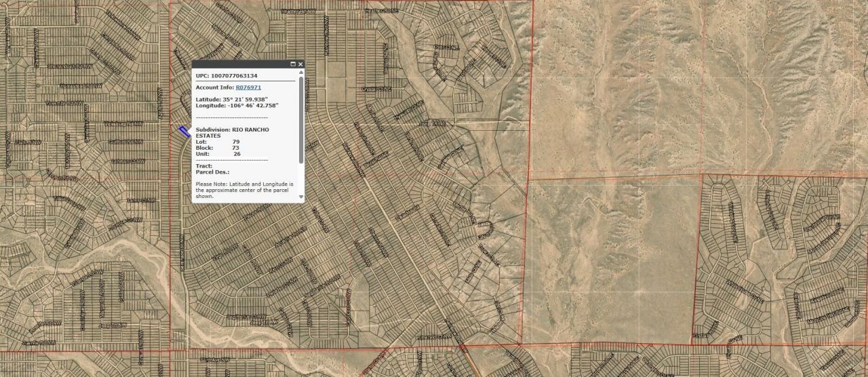Click the Shenandoah Rd NW street label
868x377 pixels.
coord(69,66)
